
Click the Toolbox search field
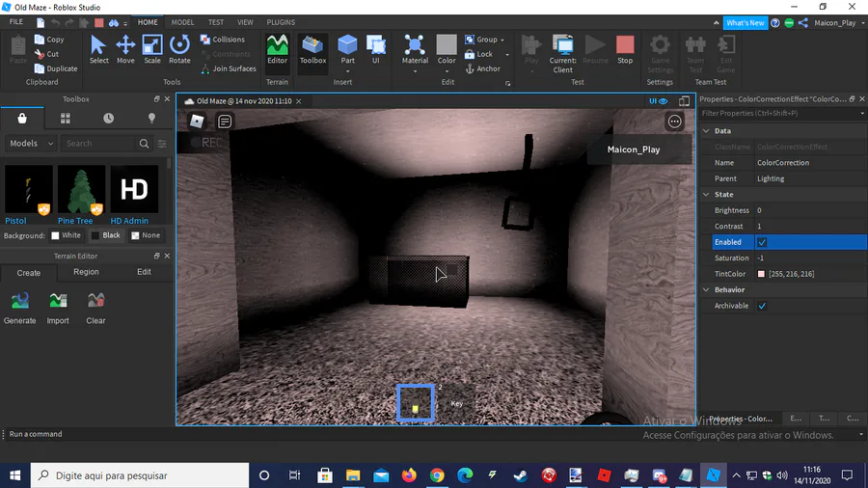[x=98, y=144]
